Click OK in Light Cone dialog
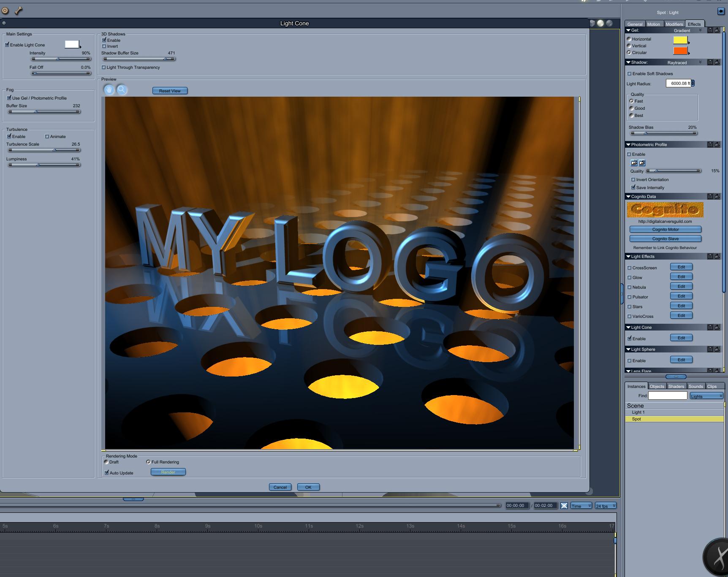728x577 pixels. coord(308,487)
